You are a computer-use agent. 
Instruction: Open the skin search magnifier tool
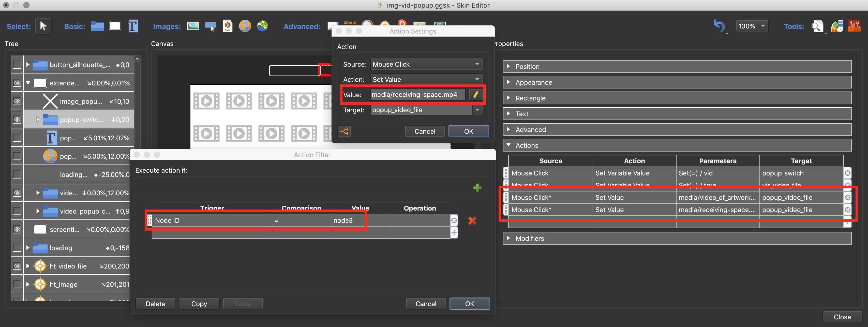coord(817,26)
